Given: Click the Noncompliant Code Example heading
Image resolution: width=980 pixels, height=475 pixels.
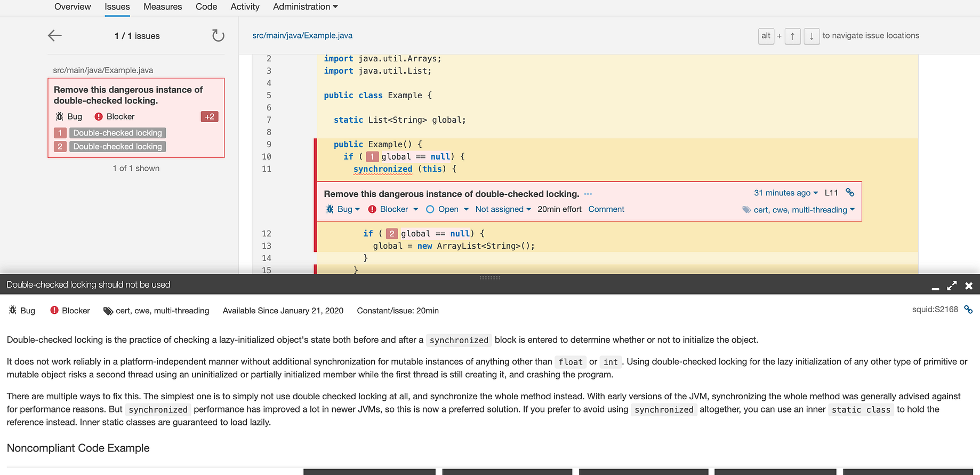Looking at the screenshot, I should pyautogui.click(x=78, y=448).
